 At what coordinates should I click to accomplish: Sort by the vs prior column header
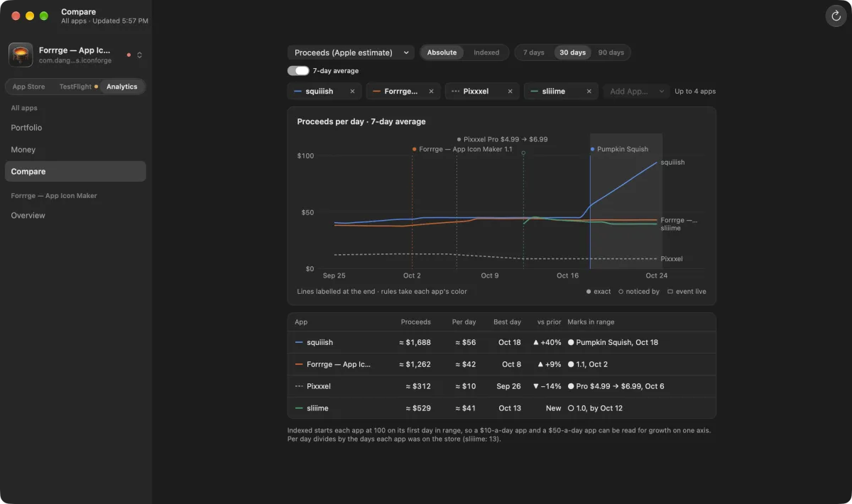click(549, 322)
